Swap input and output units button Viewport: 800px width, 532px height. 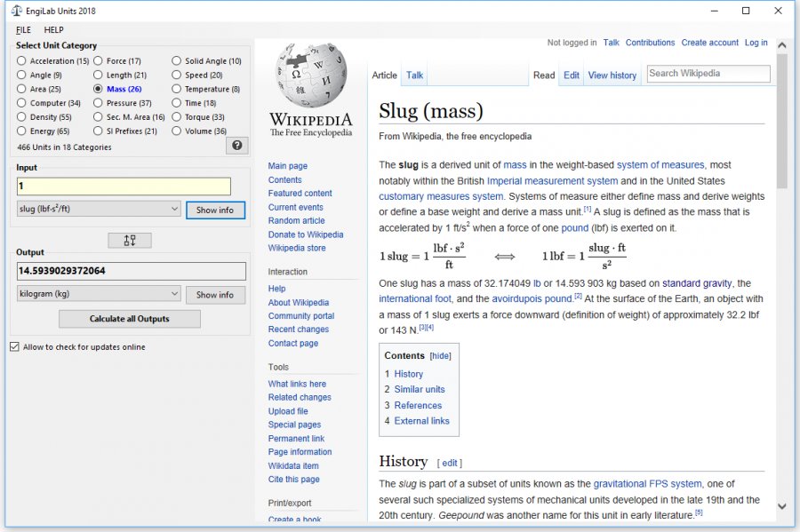(130, 240)
